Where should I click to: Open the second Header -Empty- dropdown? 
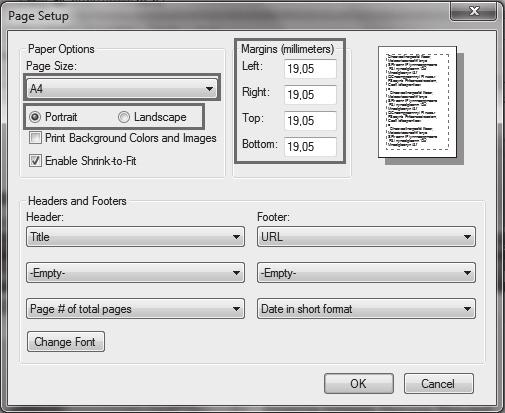pos(135,273)
